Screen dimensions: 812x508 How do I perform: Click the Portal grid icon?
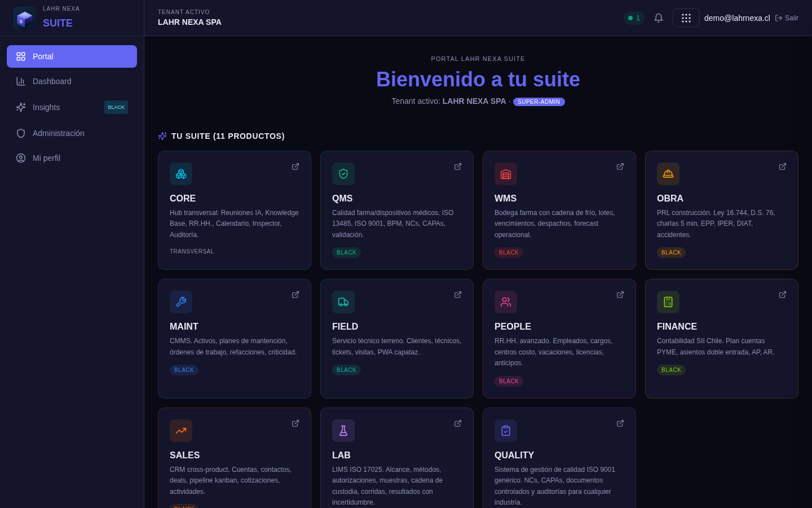pyautogui.click(x=21, y=56)
